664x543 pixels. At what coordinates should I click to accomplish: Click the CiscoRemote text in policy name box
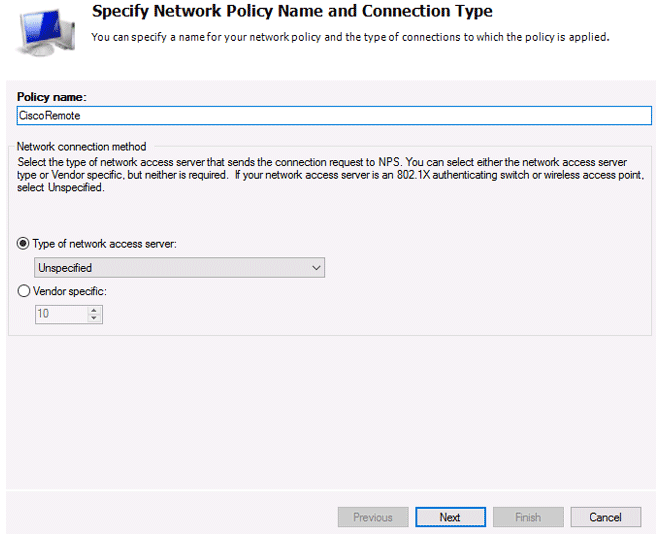coord(50,116)
